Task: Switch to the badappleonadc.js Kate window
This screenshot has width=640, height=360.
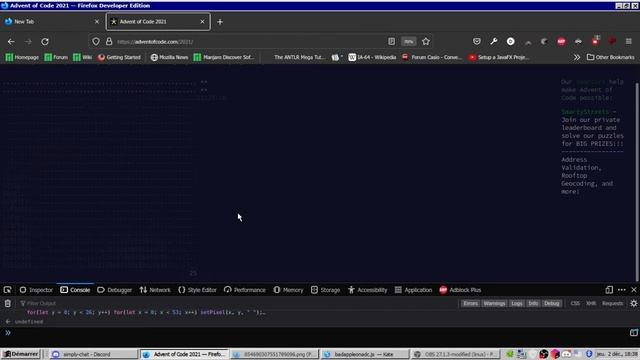Action: pos(364,354)
